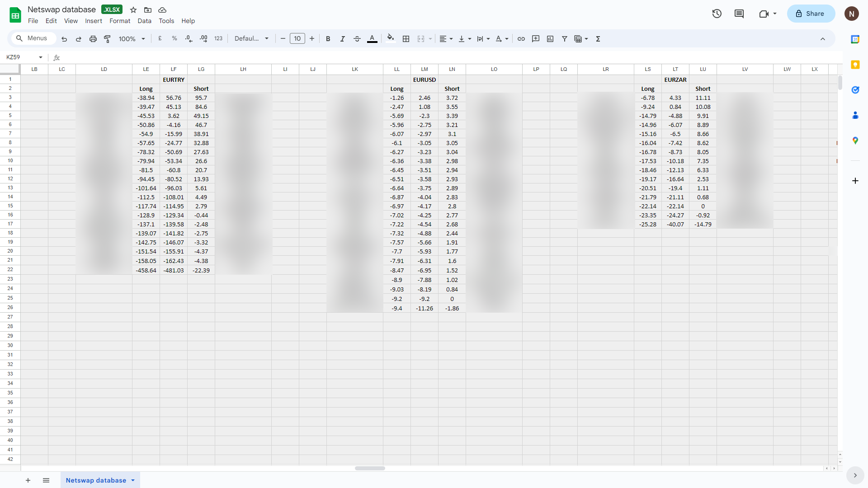Open the borders tool
The height and width of the screenshot is (488, 868).
click(406, 39)
